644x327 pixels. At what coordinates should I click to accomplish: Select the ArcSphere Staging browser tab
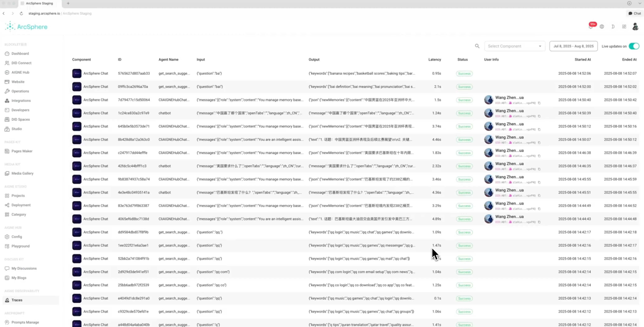pos(40,3)
